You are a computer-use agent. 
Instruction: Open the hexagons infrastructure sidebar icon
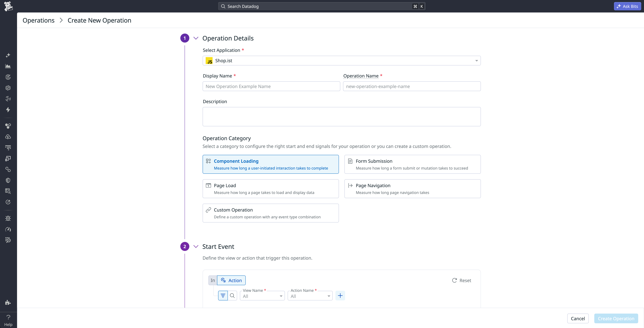click(x=8, y=126)
